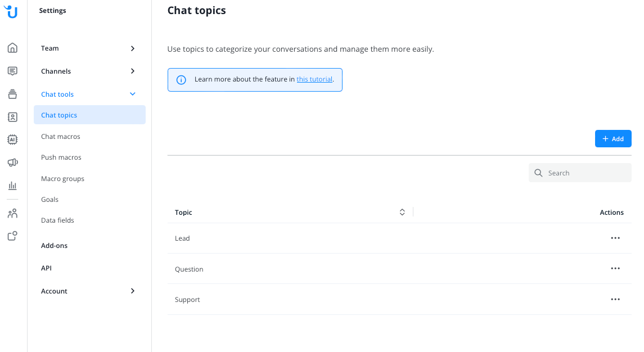Click the stacked tray icon in sidebar
Viewport: 644px width, 352px height.
tap(12, 94)
